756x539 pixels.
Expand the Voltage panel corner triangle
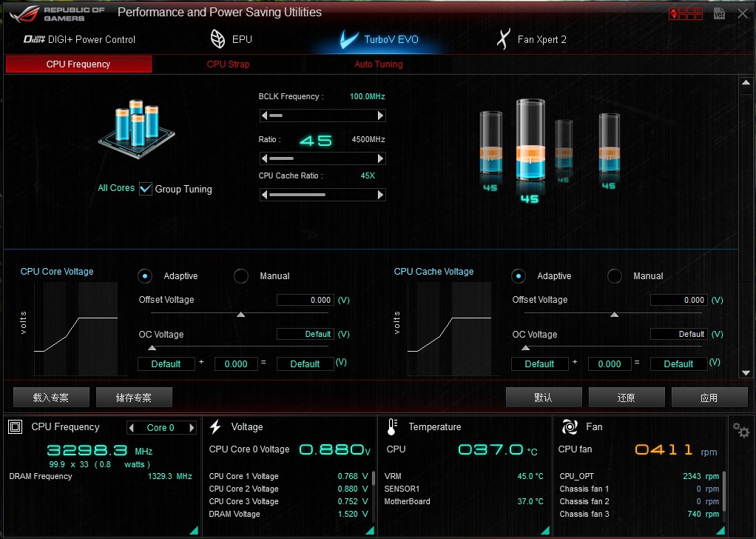(370, 530)
